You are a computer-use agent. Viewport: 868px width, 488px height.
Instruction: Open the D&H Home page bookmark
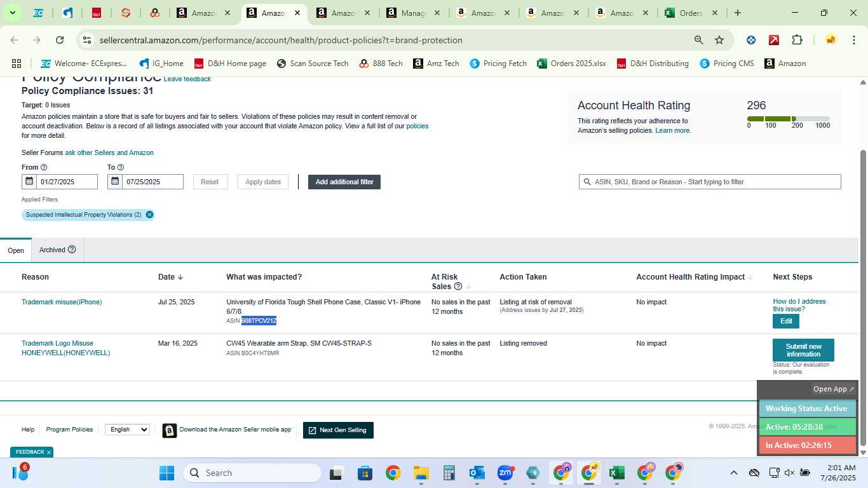point(230,64)
